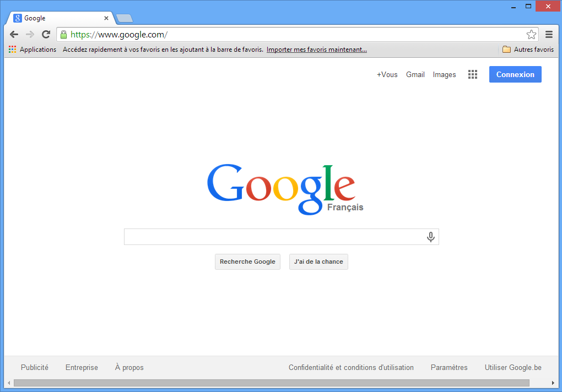Open the Publicité footer link
Viewport: 562px width, 392px height.
point(34,367)
